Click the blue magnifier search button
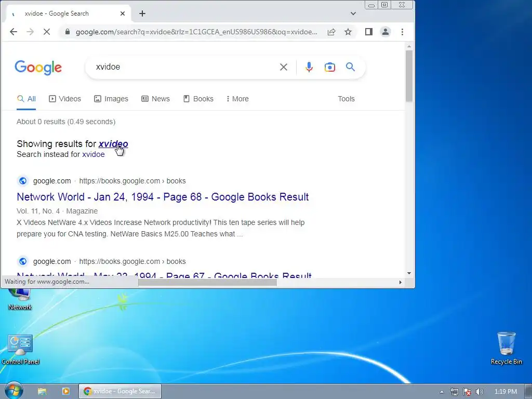The width and height of the screenshot is (532, 399). click(x=351, y=67)
